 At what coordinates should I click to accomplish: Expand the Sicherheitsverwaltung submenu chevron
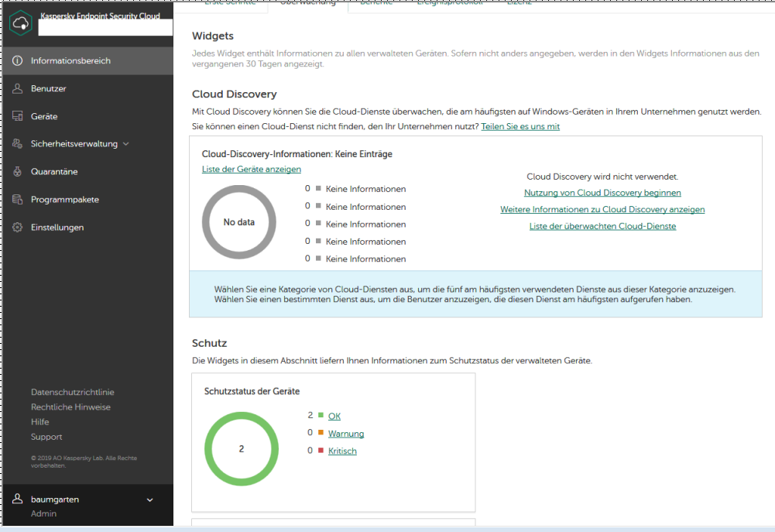[126, 144]
